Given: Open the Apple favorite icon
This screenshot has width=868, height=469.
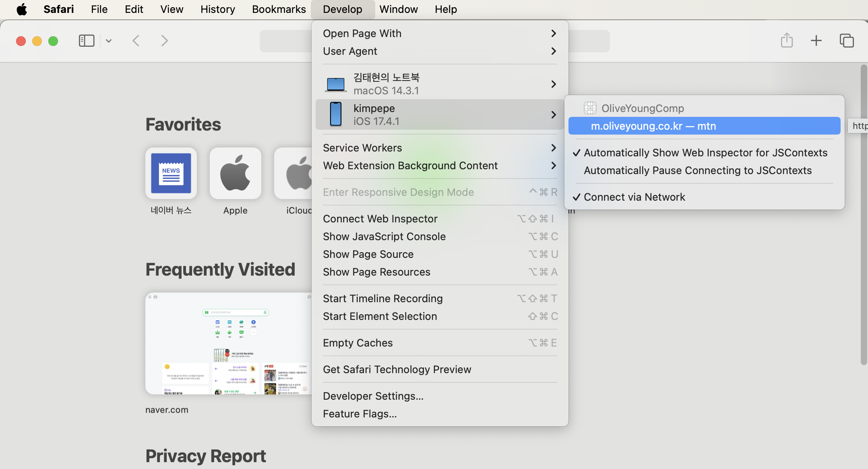Looking at the screenshot, I should pyautogui.click(x=236, y=173).
